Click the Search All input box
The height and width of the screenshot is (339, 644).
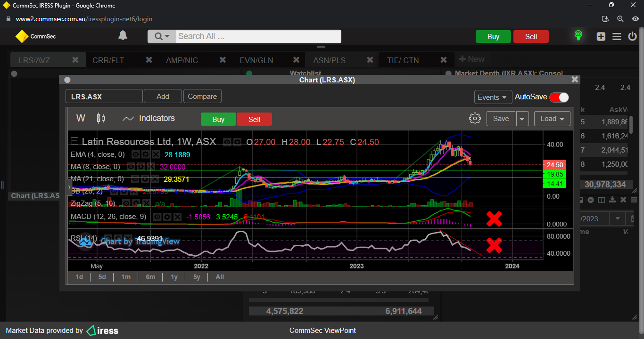pyautogui.click(x=258, y=36)
